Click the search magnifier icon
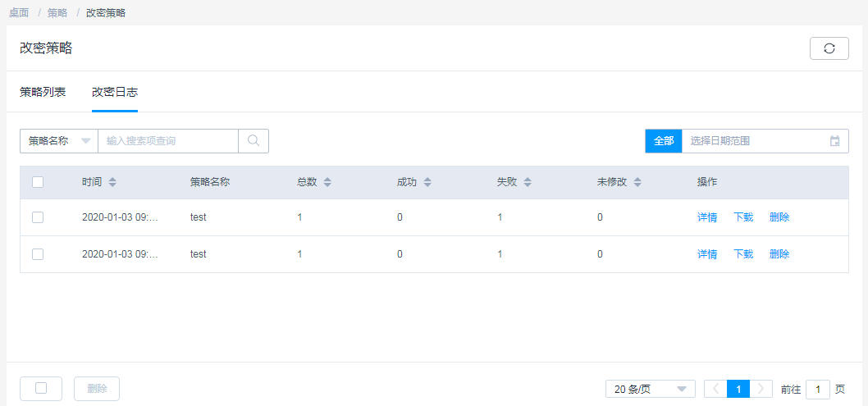This screenshot has width=868, height=406. click(x=254, y=141)
